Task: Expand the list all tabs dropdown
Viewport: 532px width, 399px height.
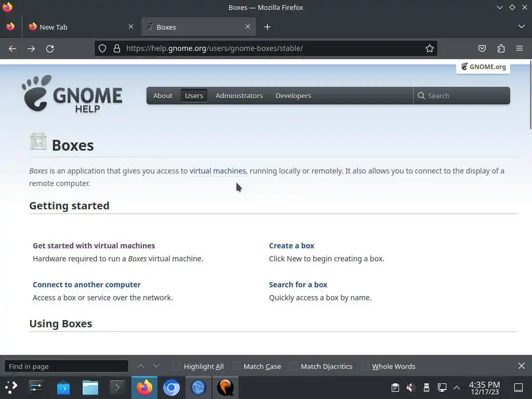Action: [522, 26]
